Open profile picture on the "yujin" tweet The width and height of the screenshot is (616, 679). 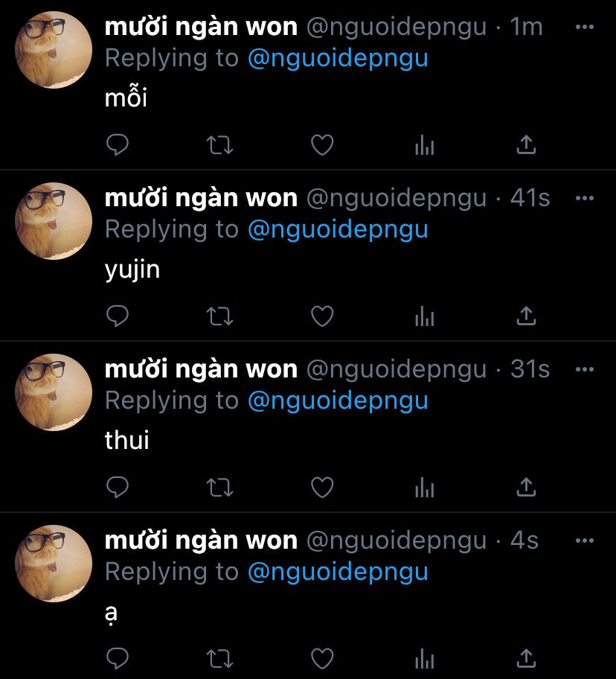click(x=54, y=221)
